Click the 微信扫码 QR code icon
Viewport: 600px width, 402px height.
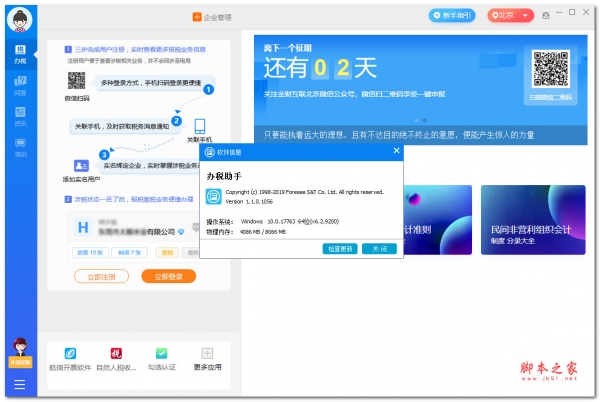77,80
